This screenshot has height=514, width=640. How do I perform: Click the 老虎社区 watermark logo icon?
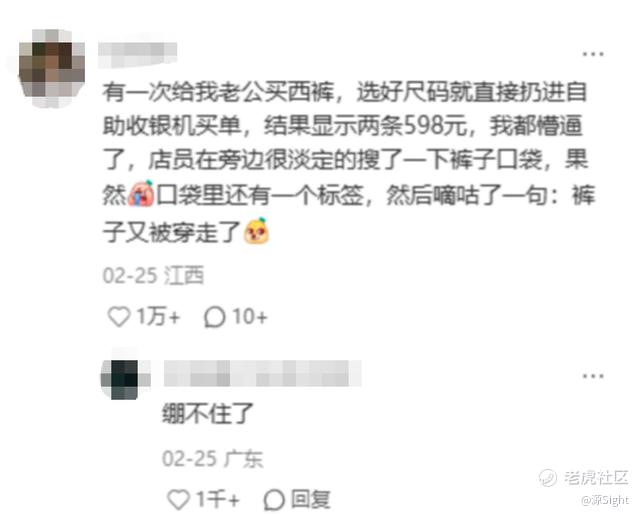548,477
